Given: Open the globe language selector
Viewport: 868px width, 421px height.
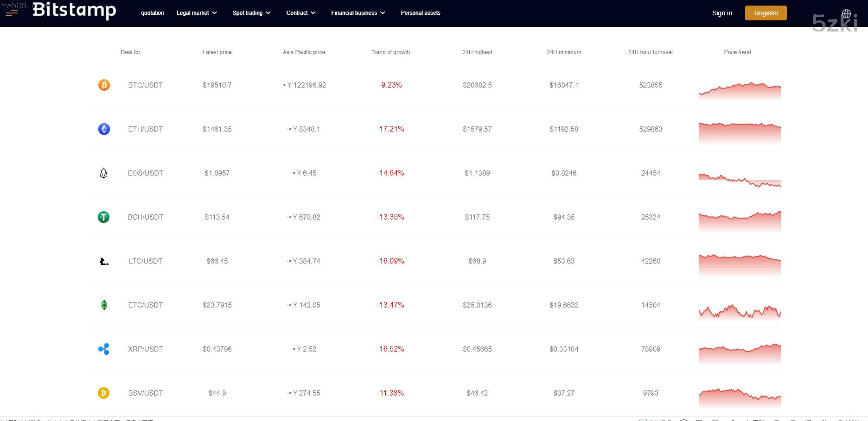Looking at the screenshot, I should click(x=846, y=14).
